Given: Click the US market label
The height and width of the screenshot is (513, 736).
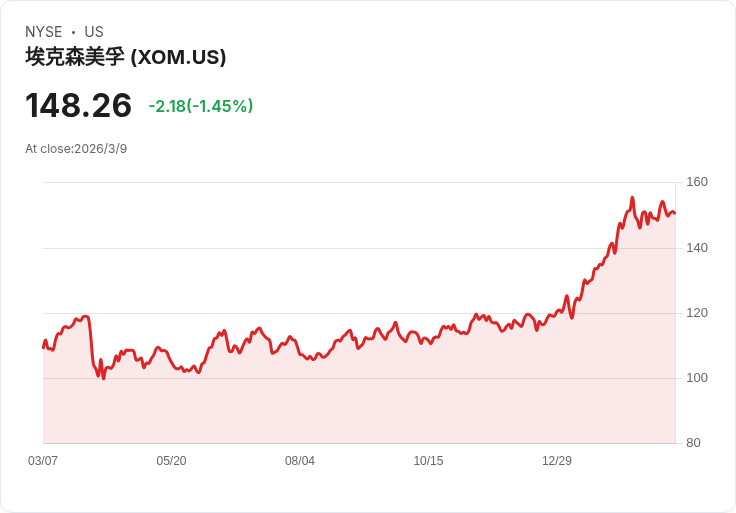Looking at the screenshot, I should [x=94, y=32].
